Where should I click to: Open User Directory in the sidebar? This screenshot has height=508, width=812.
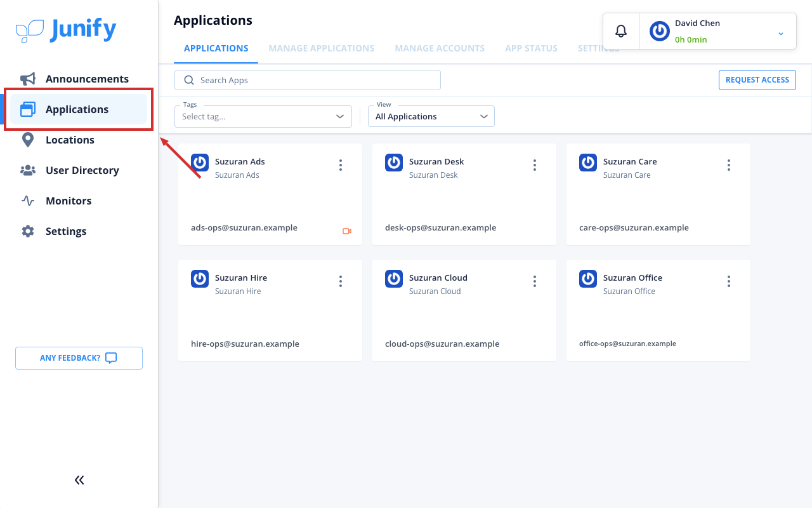click(79, 170)
